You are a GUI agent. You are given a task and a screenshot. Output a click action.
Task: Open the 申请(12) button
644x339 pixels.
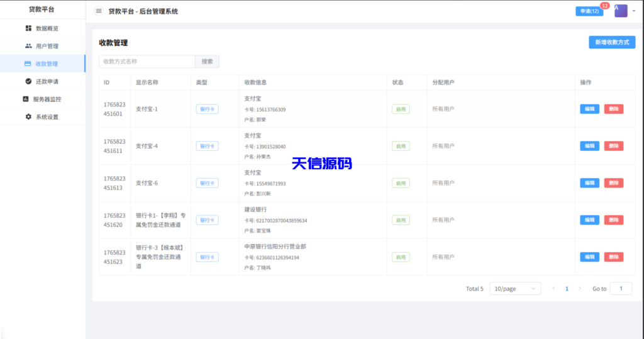pyautogui.click(x=589, y=11)
